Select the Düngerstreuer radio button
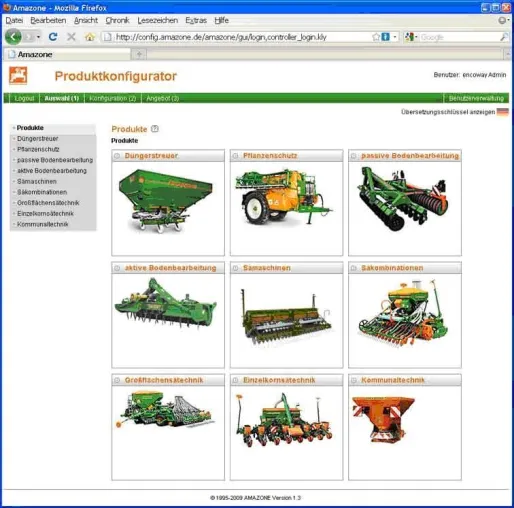Image resolution: width=514 pixels, height=508 pixels. 117,156
